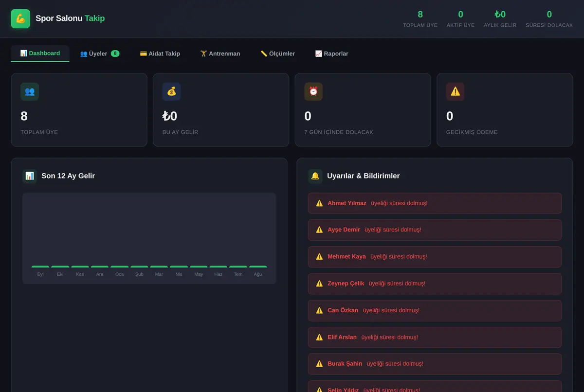Click the Ağu month label on the chart

tap(258, 274)
